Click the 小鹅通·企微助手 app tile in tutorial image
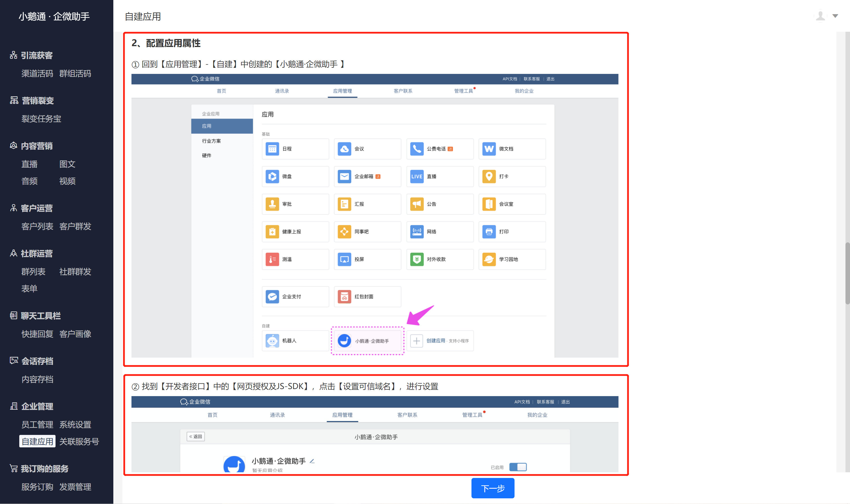This screenshot has width=850, height=504. click(368, 341)
